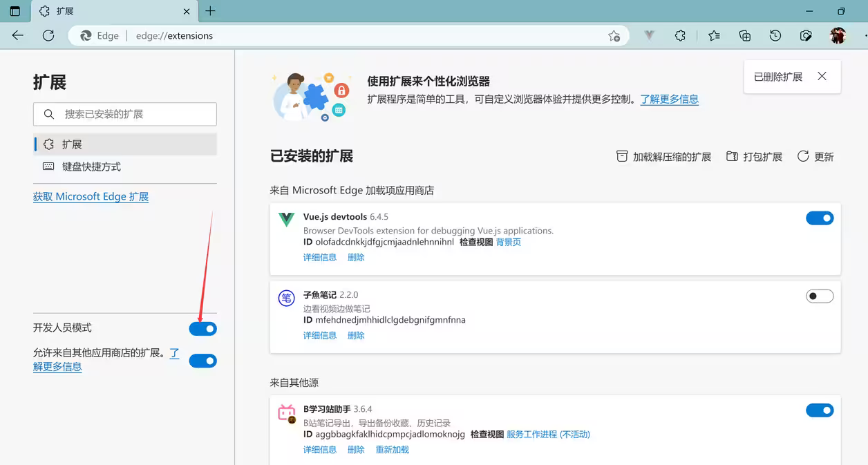
Task: Open 详细信息 for B学习站助手
Action: (320, 449)
